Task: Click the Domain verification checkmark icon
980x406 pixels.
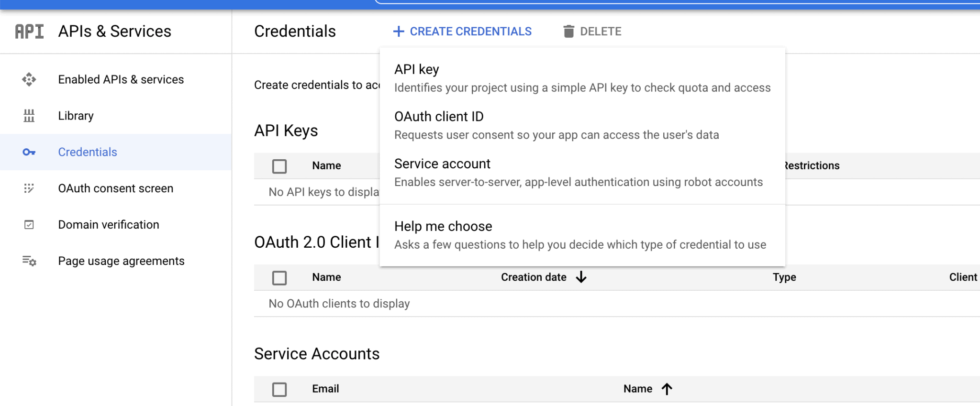Action: (x=29, y=225)
